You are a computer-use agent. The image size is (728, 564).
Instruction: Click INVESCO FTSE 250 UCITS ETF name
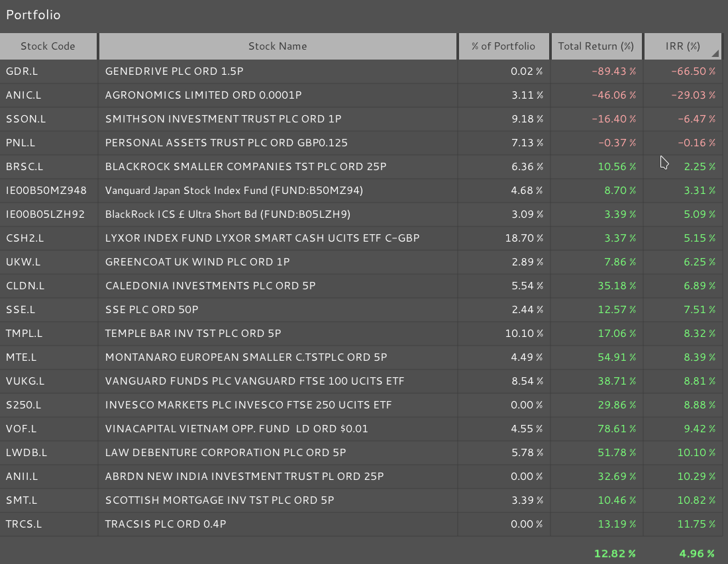pyautogui.click(x=248, y=405)
